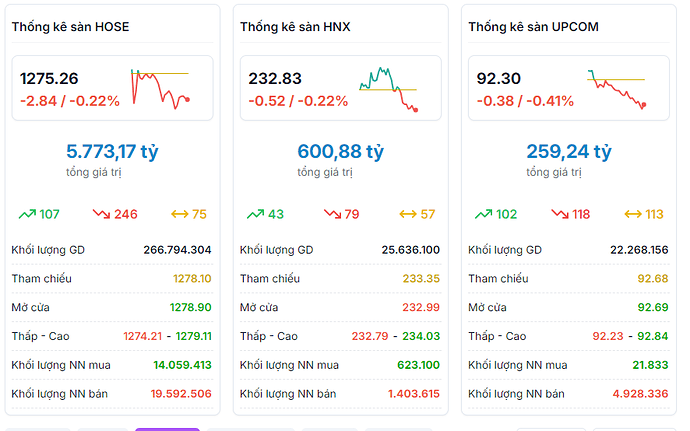Click the Thống kê sàn UPCOM heading
Image resolution: width=690 pixels, height=431 pixels.
tap(533, 27)
